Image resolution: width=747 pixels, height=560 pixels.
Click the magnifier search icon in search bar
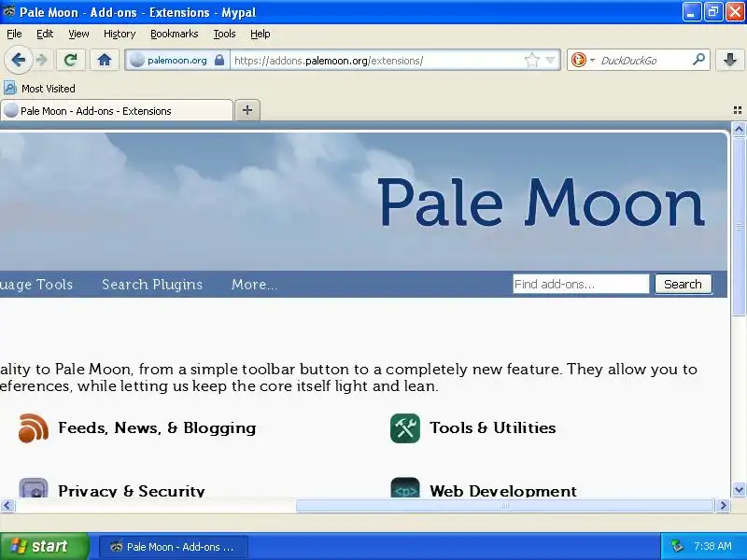tap(698, 60)
